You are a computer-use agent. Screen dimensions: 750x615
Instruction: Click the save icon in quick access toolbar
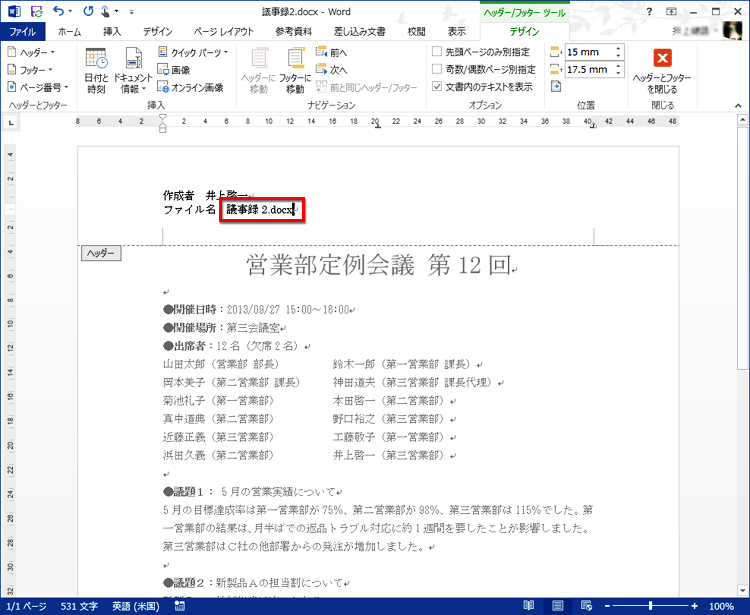[36, 11]
